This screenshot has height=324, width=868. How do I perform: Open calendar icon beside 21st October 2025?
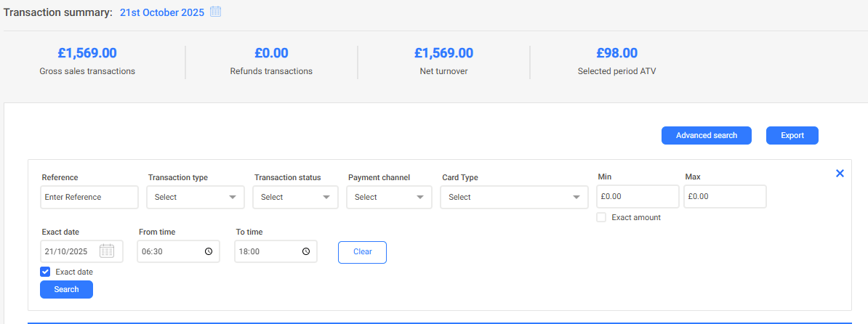point(215,12)
